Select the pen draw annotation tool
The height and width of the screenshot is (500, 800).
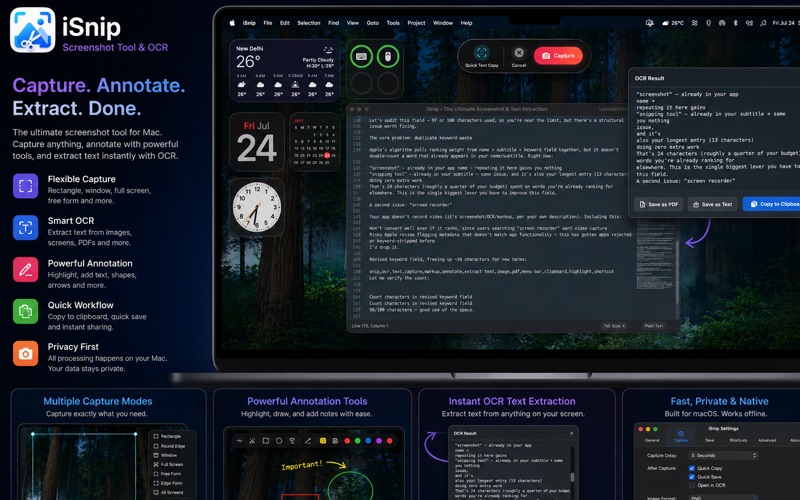click(x=308, y=441)
